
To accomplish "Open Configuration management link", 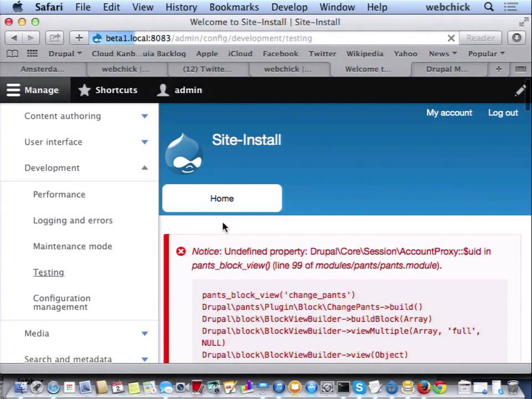I will pyautogui.click(x=62, y=303).
